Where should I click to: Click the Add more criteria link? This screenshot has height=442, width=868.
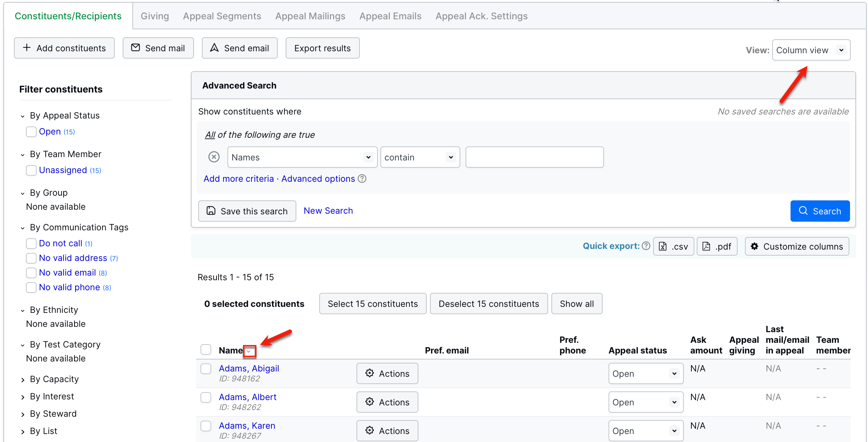click(x=238, y=179)
